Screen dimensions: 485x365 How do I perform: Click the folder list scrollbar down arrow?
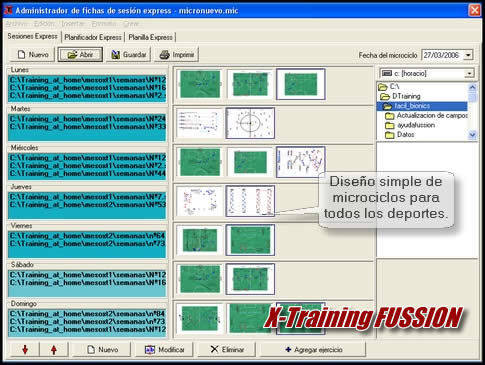(x=472, y=135)
